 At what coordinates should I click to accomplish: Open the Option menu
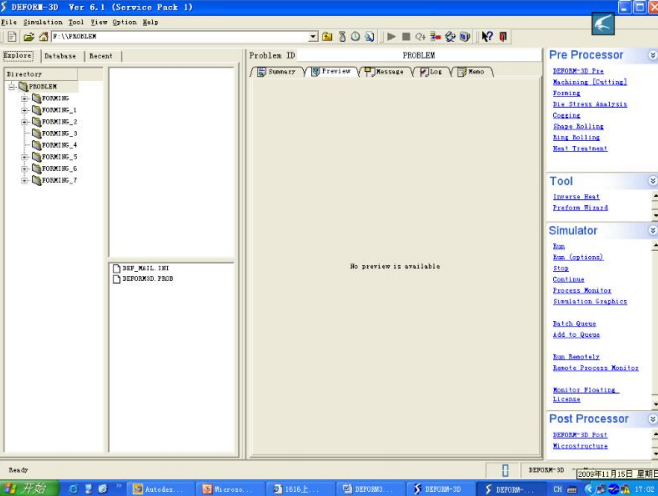click(124, 22)
